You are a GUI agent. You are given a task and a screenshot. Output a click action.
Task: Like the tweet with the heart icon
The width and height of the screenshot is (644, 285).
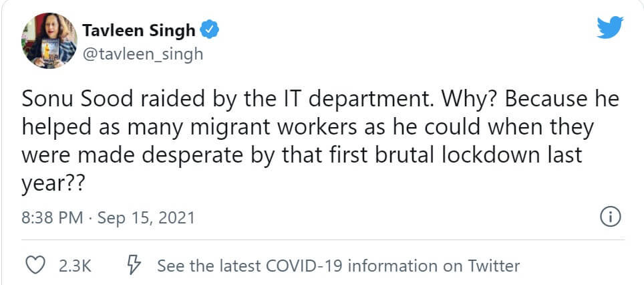34,266
